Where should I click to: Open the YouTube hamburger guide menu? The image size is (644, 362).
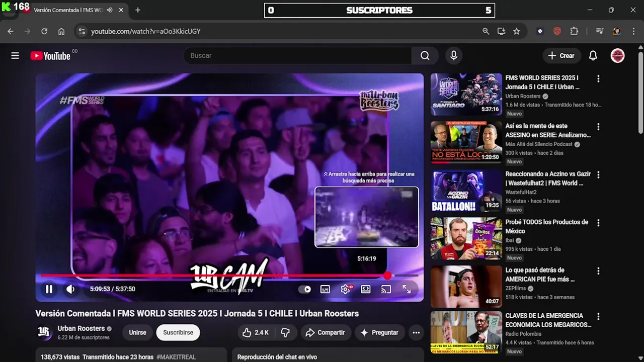pyautogui.click(x=15, y=56)
